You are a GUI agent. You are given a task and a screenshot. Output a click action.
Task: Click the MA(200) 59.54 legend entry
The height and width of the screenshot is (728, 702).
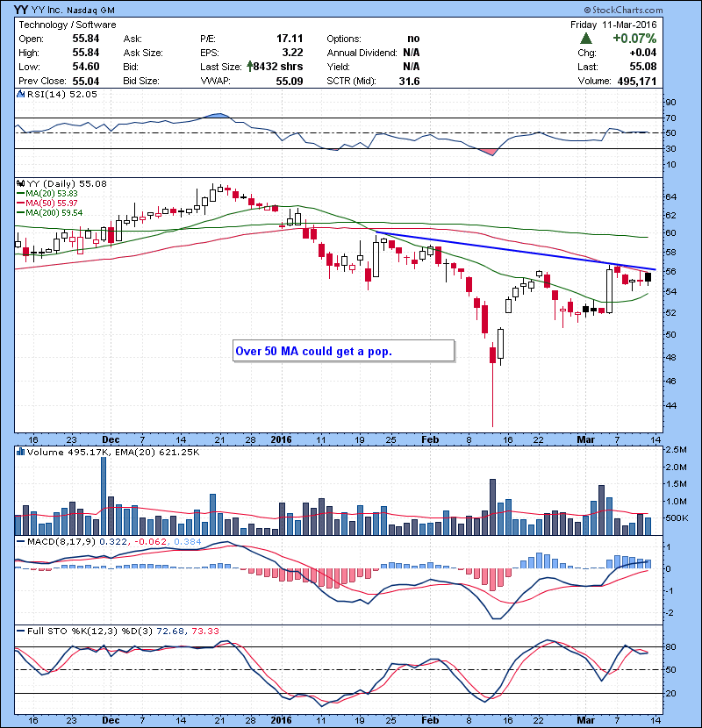pyautogui.click(x=50, y=213)
